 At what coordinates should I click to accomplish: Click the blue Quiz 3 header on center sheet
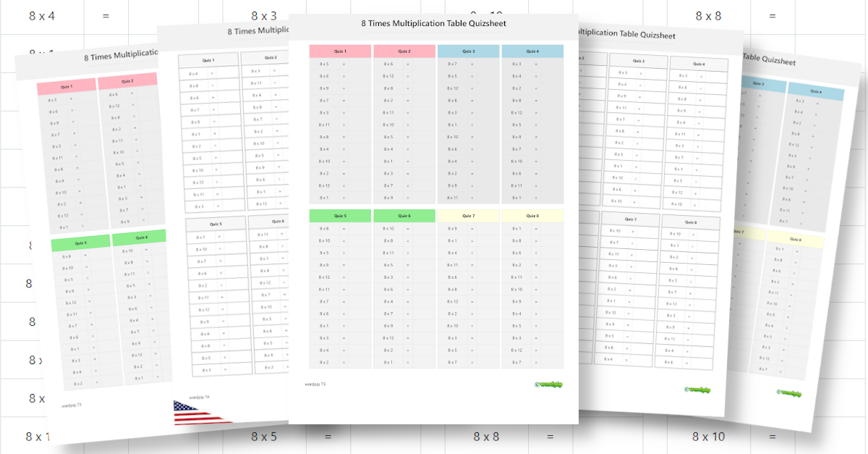pos(469,51)
